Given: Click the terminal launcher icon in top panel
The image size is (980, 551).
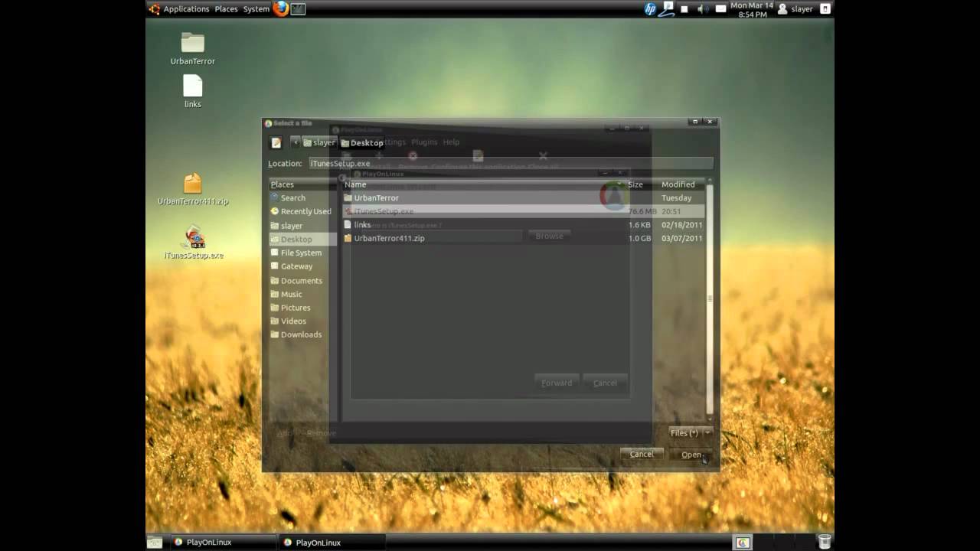Looking at the screenshot, I should 299,9.
